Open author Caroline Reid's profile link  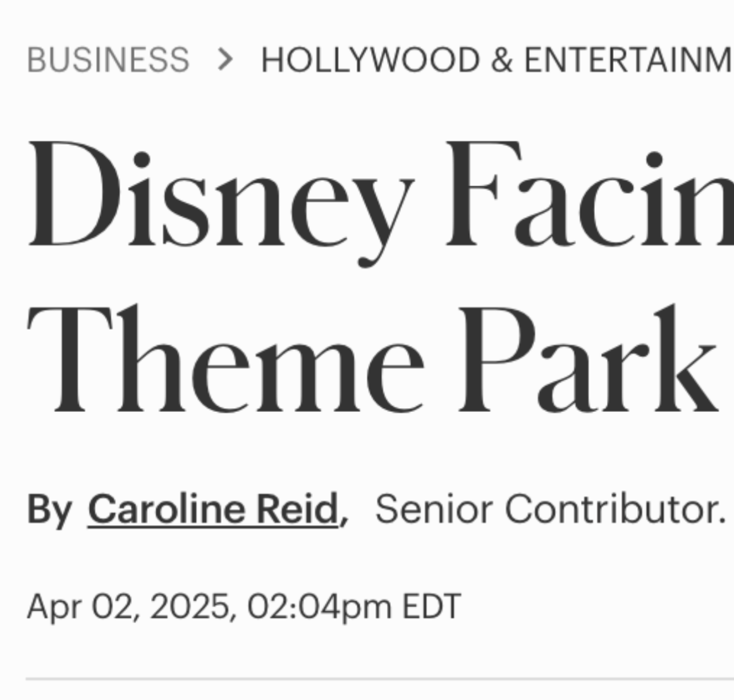[213, 509]
